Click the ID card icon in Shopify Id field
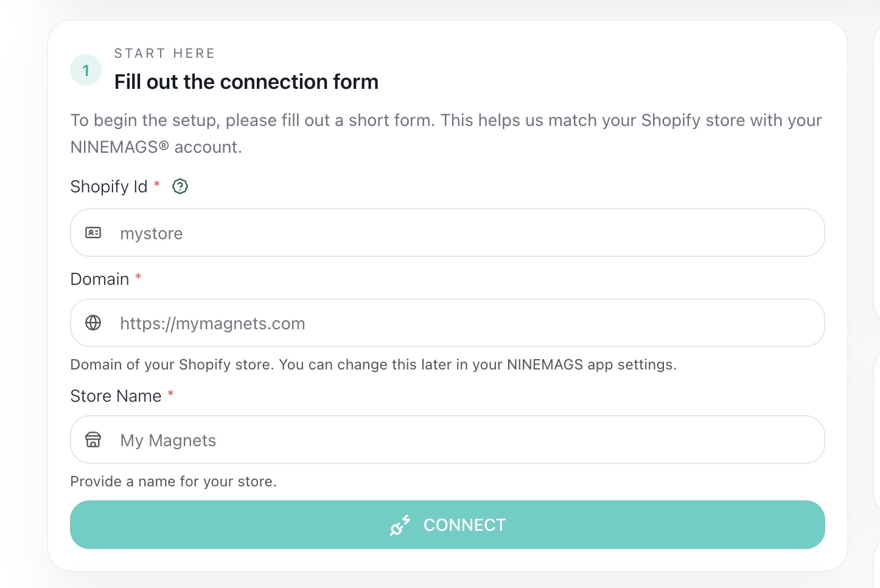Image resolution: width=880 pixels, height=588 pixels. pyautogui.click(x=93, y=233)
